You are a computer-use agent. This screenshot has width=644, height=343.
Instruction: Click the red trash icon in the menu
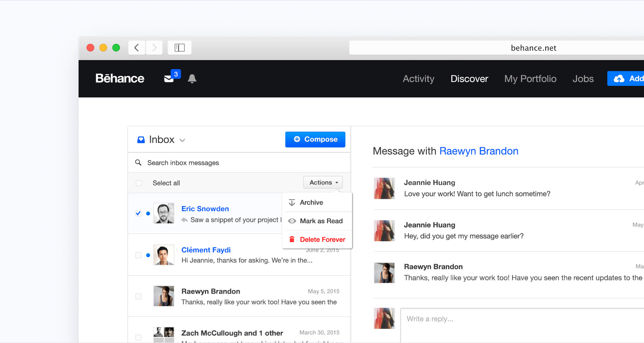(x=292, y=240)
